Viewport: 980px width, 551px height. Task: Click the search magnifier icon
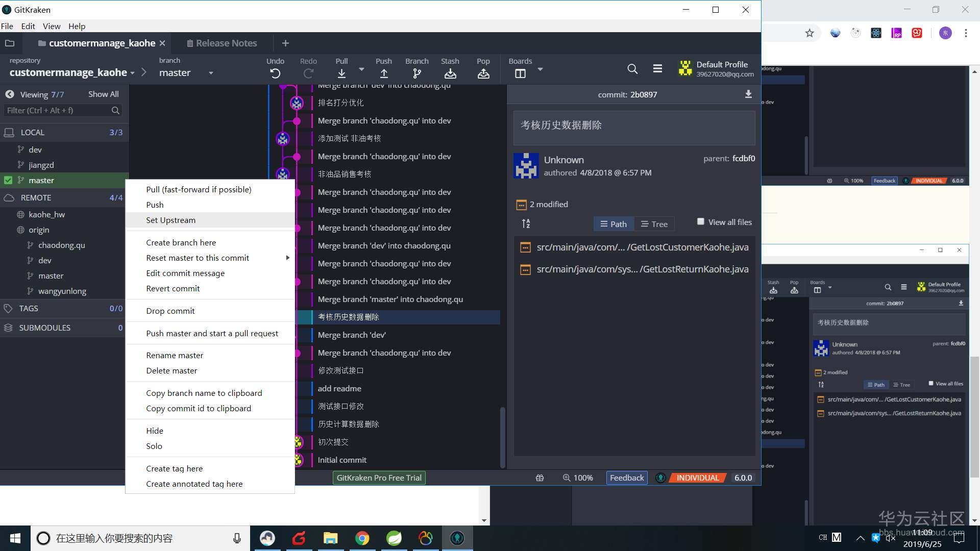pos(632,69)
